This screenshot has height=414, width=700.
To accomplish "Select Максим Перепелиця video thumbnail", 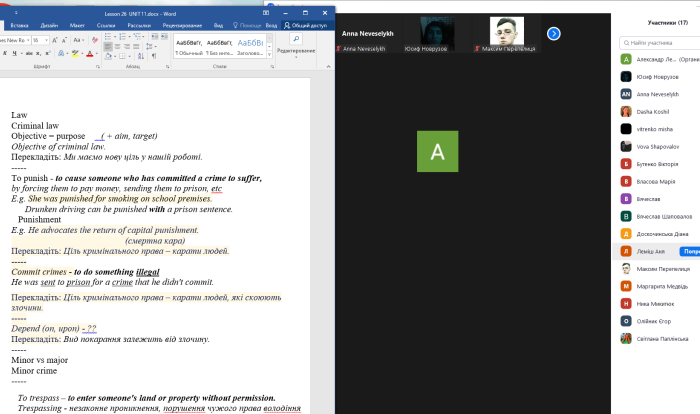I will pyautogui.click(x=507, y=33).
